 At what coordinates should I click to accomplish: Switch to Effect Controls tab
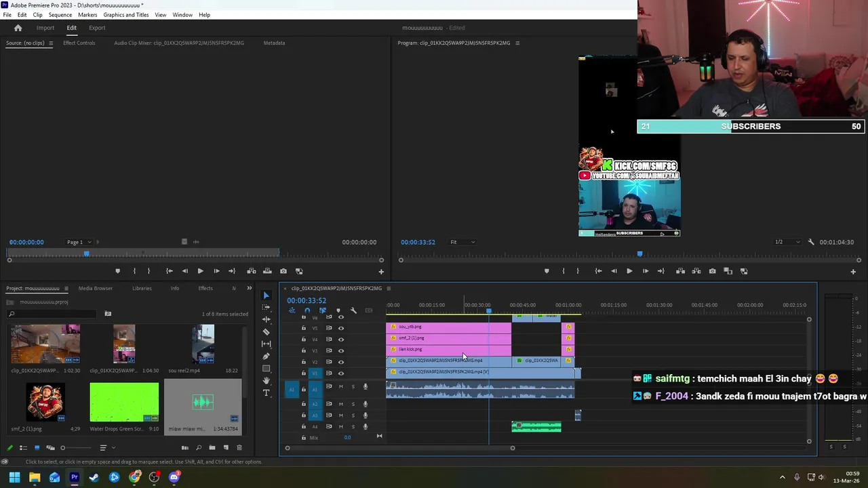(79, 43)
